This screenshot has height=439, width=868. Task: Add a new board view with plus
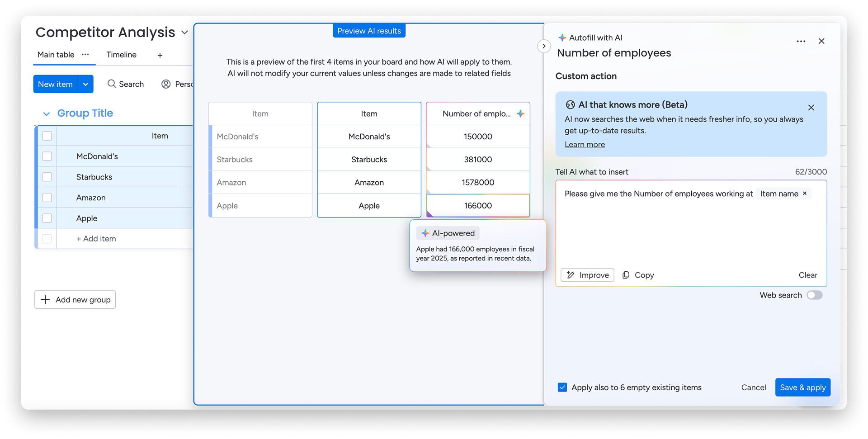pyautogui.click(x=160, y=55)
